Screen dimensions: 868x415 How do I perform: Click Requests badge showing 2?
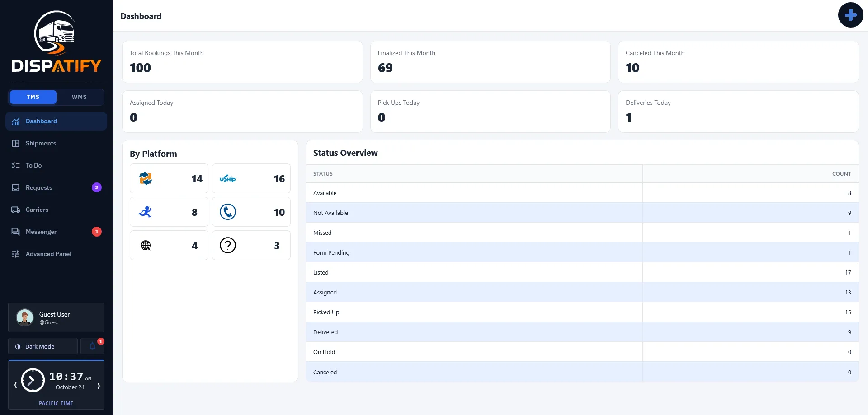tap(97, 187)
